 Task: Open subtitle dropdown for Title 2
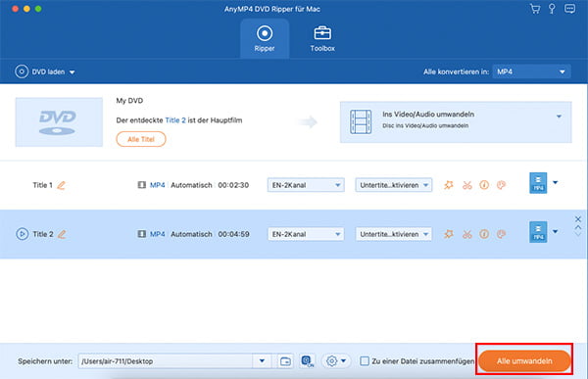coord(394,234)
